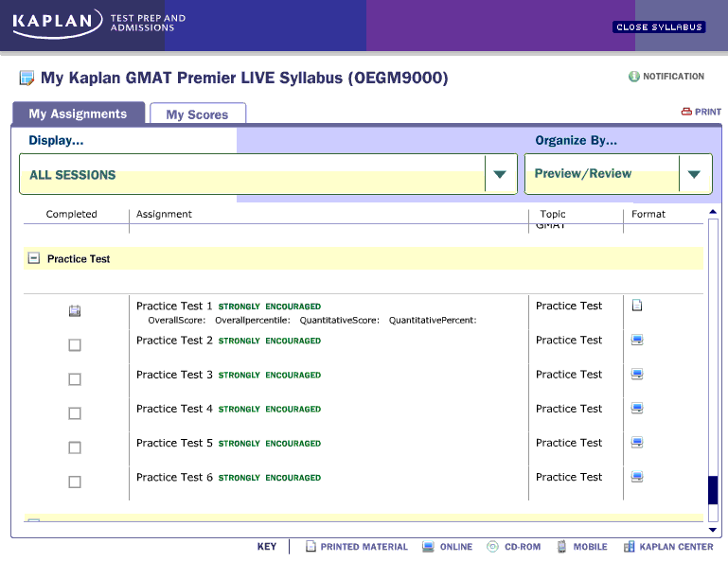The width and height of the screenshot is (728, 561).
Task: Open the Preview/Review organize dropdown
Action: tap(694, 174)
